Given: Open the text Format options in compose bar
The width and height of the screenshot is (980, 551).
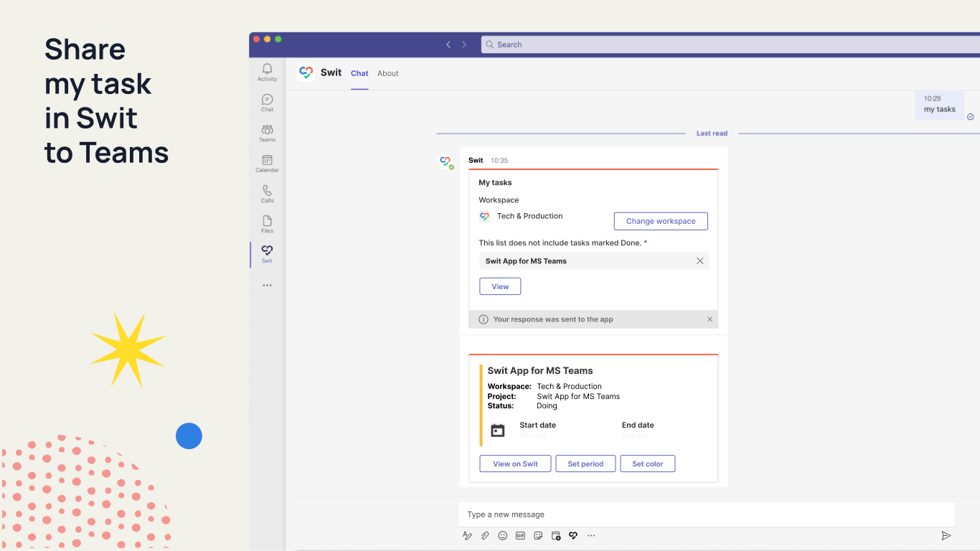Looking at the screenshot, I should pos(467,535).
